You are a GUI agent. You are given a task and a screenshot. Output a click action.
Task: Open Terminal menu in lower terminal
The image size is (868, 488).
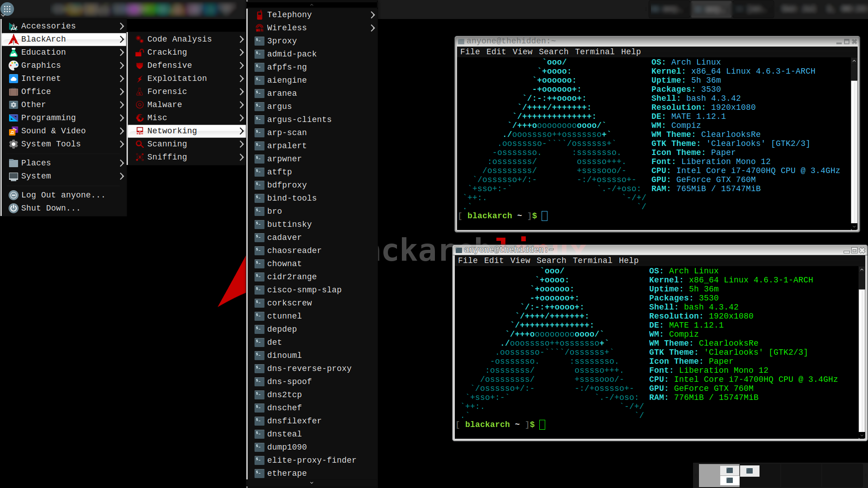(x=592, y=261)
